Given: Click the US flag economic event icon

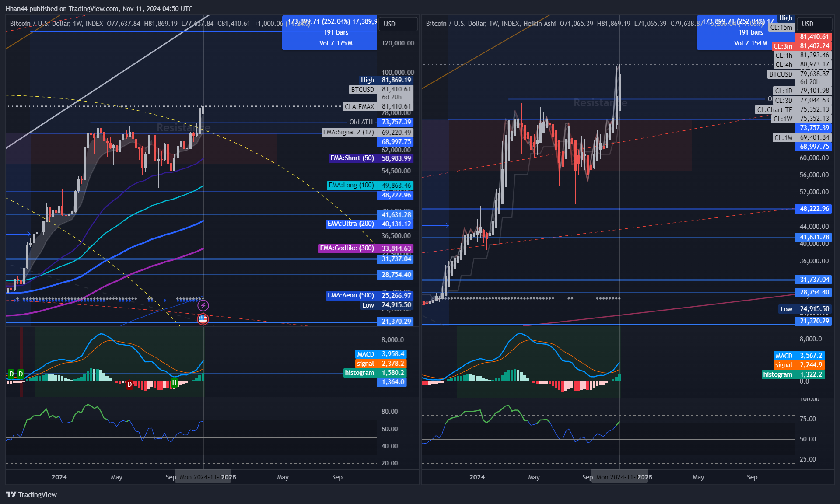Looking at the screenshot, I should [203, 319].
